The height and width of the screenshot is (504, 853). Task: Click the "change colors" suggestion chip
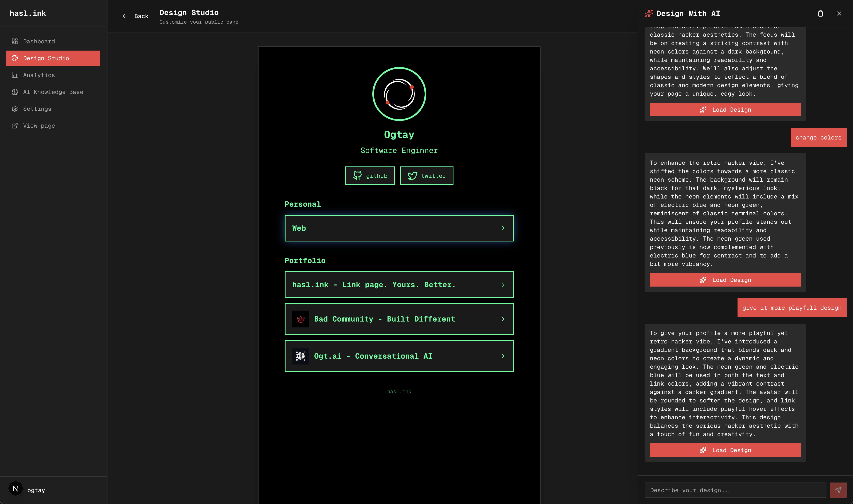tap(818, 137)
